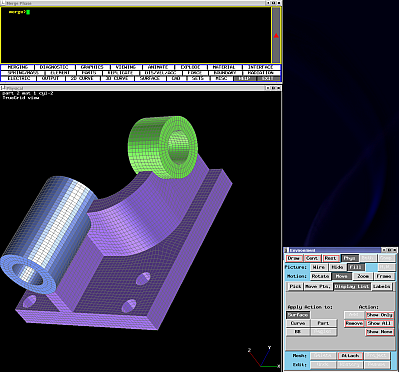Click the Show None action button
Viewport: 399px width, 372px height.
380,332
